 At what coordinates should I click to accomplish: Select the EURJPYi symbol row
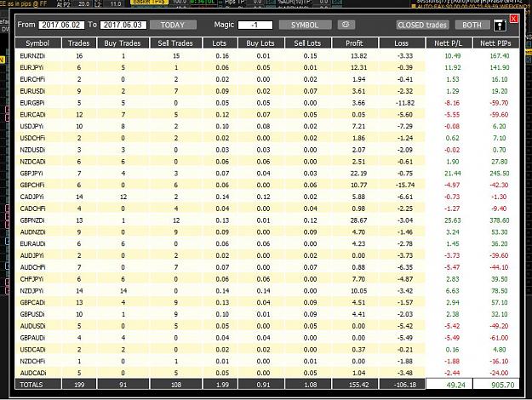267,67
